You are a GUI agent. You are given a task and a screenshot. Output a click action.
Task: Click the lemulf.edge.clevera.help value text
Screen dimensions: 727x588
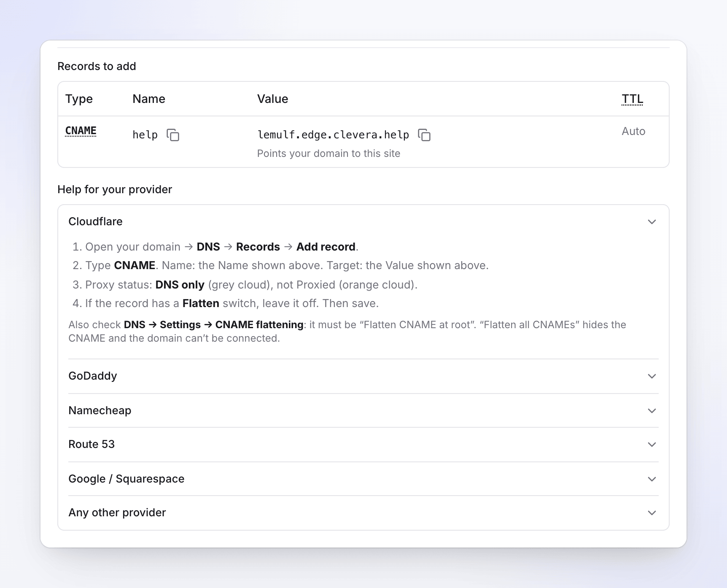click(x=333, y=135)
